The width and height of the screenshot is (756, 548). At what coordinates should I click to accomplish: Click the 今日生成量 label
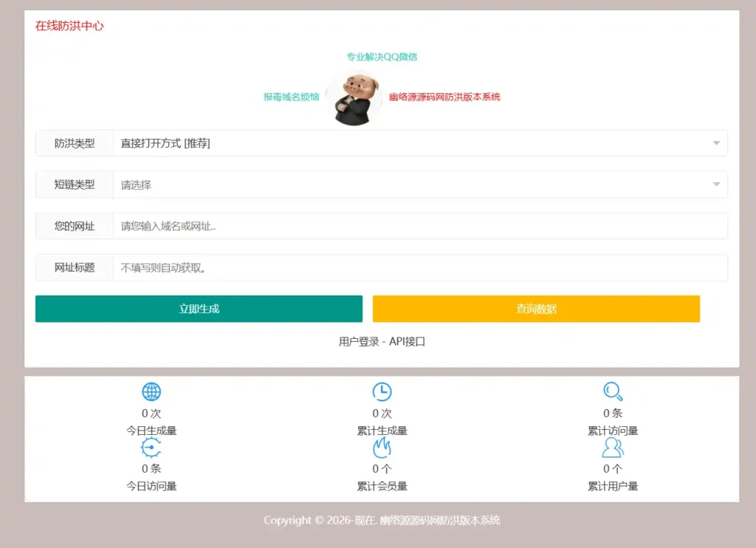click(151, 431)
